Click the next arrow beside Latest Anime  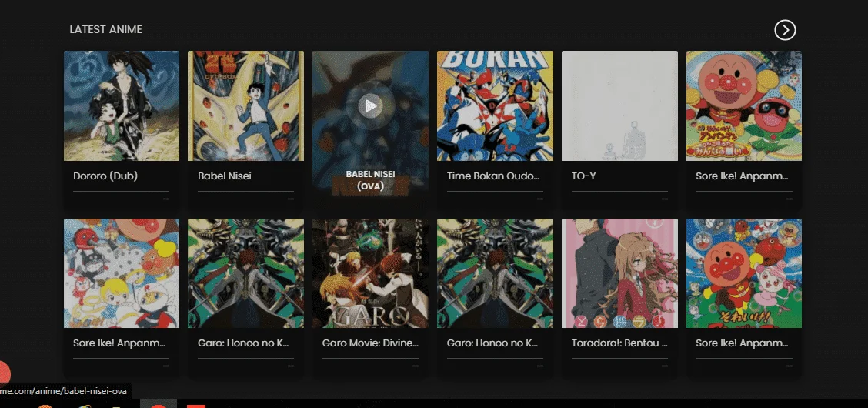tap(785, 30)
